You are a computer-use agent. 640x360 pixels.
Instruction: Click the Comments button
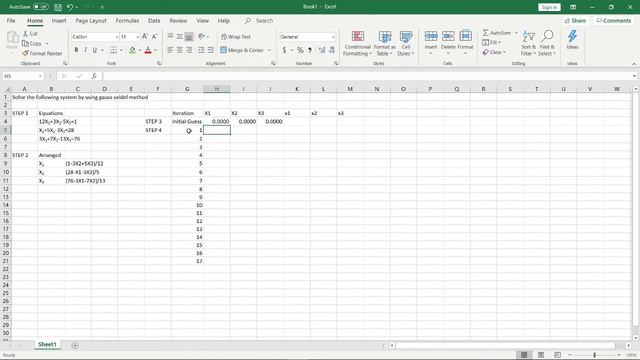(x=614, y=20)
